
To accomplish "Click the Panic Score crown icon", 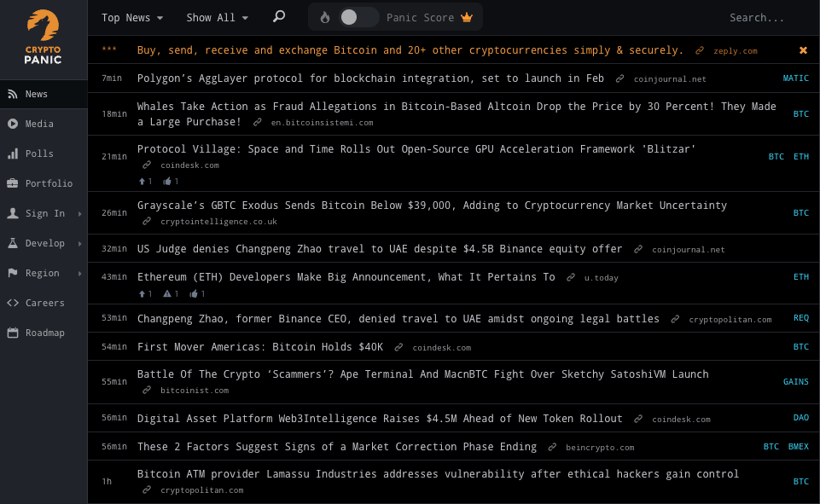I will click(467, 17).
